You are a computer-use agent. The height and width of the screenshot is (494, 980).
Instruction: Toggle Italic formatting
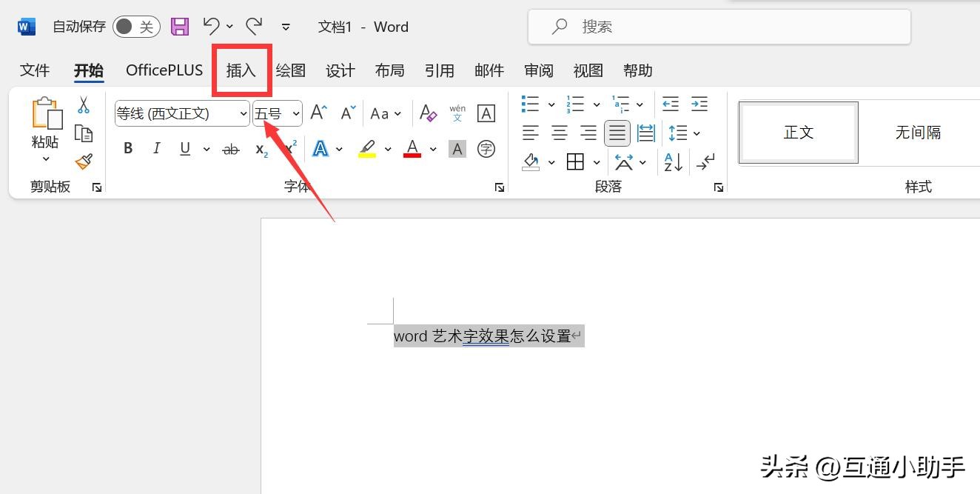156,149
